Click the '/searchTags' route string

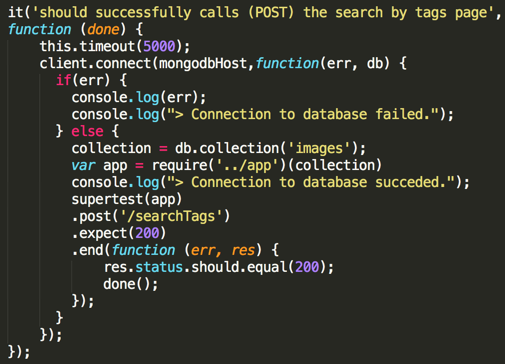pos(171,216)
